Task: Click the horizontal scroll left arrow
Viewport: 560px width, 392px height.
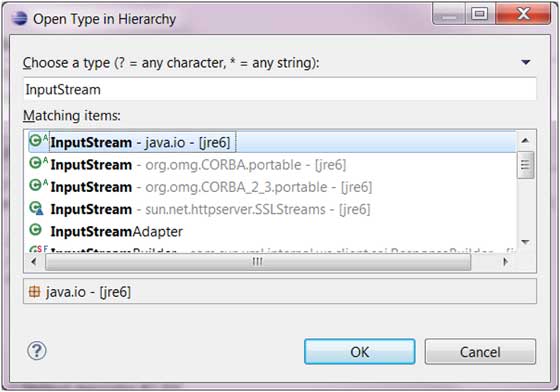Action: pyautogui.click(x=34, y=262)
